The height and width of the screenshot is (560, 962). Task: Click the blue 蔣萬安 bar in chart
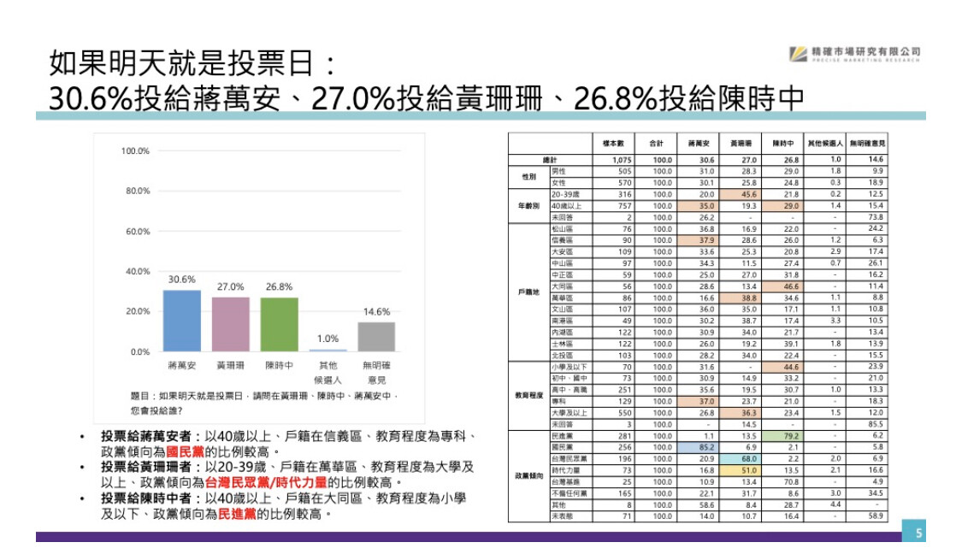(x=180, y=321)
